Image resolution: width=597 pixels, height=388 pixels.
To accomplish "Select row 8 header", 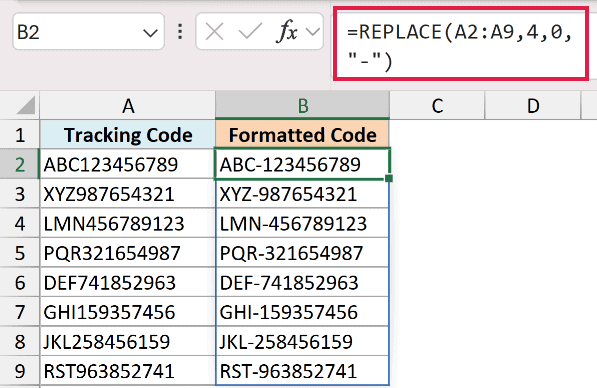I will [x=20, y=341].
